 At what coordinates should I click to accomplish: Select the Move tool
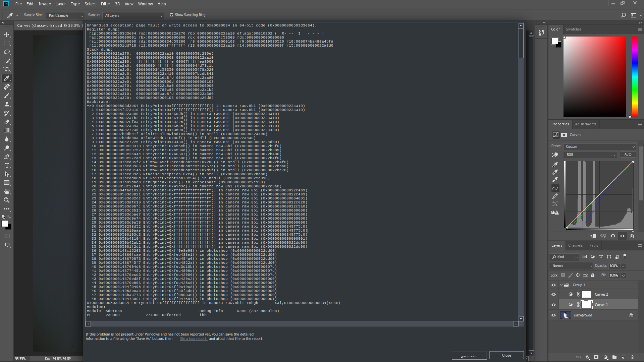point(7,35)
